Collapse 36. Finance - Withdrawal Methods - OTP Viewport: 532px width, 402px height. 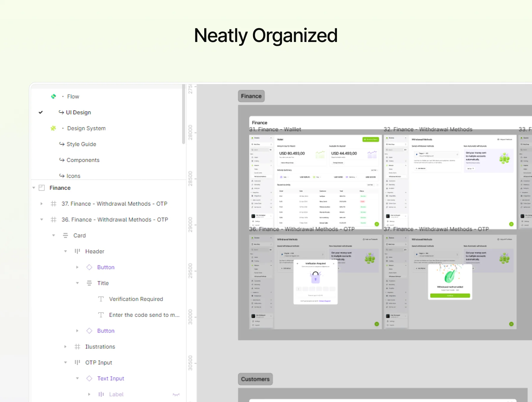(x=42, y=220)
